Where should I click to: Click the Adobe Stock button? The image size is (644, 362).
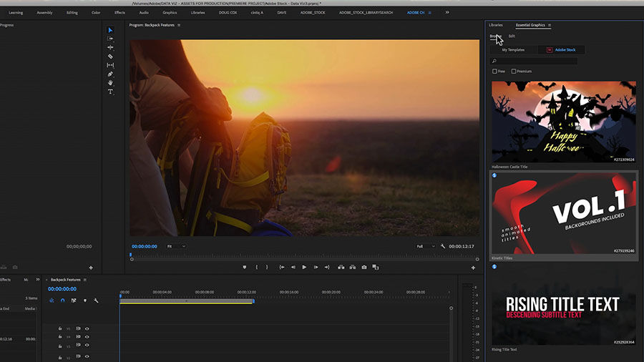(x=561, y=50)
